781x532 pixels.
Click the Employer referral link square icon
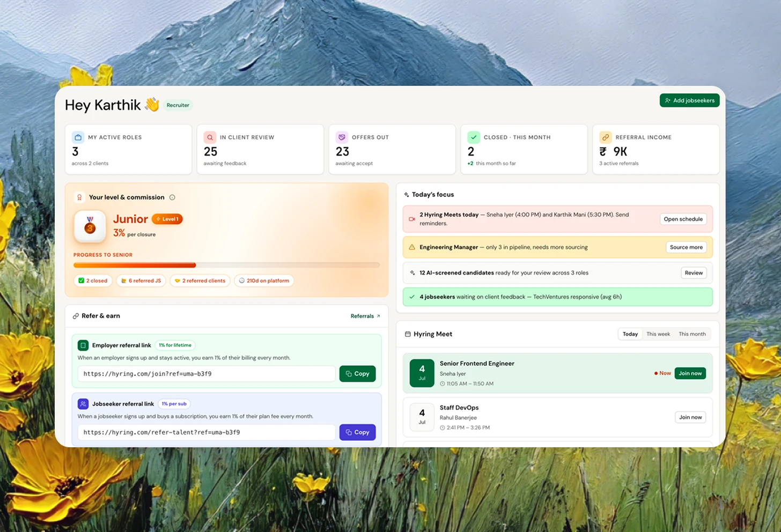click(83, 345)
